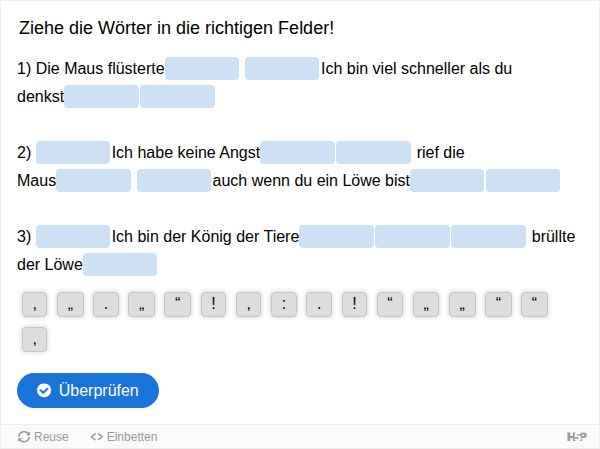This screenshot has width=600, height=449.
Task: Click the blank before 'Ich habe keine Angst'
Action: point(73,152)
